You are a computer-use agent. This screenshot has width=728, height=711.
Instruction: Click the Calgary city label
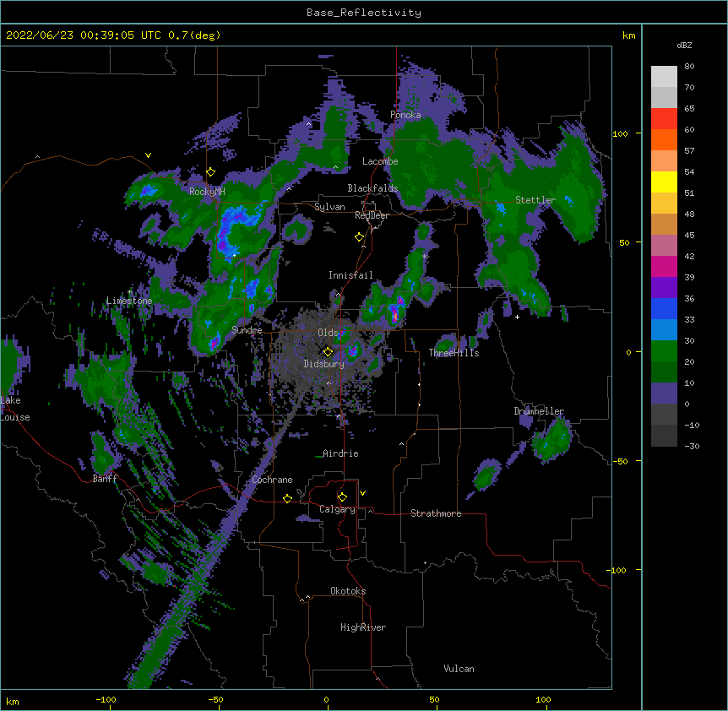click(x=337, y=509)
